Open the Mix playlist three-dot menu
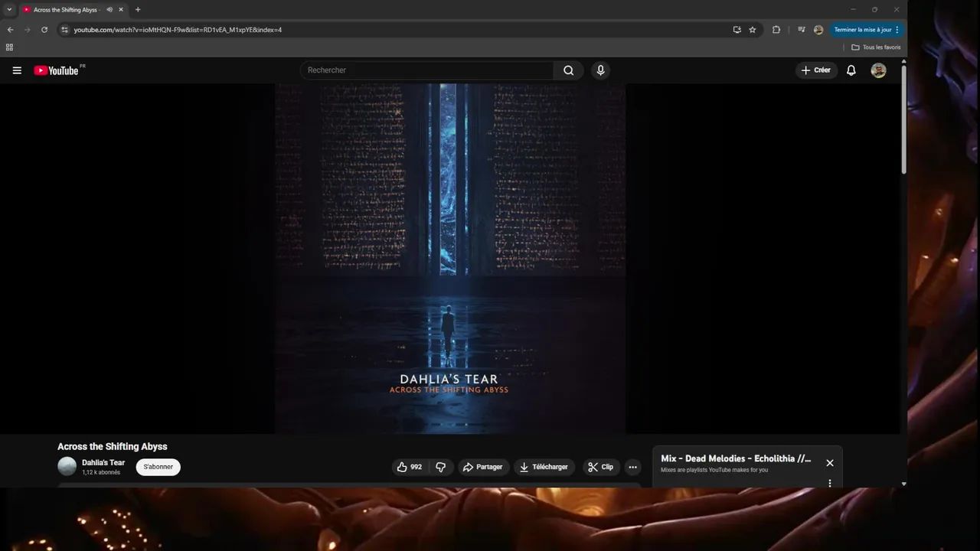The width and height of the screenshot is (980, 551). 829,483
